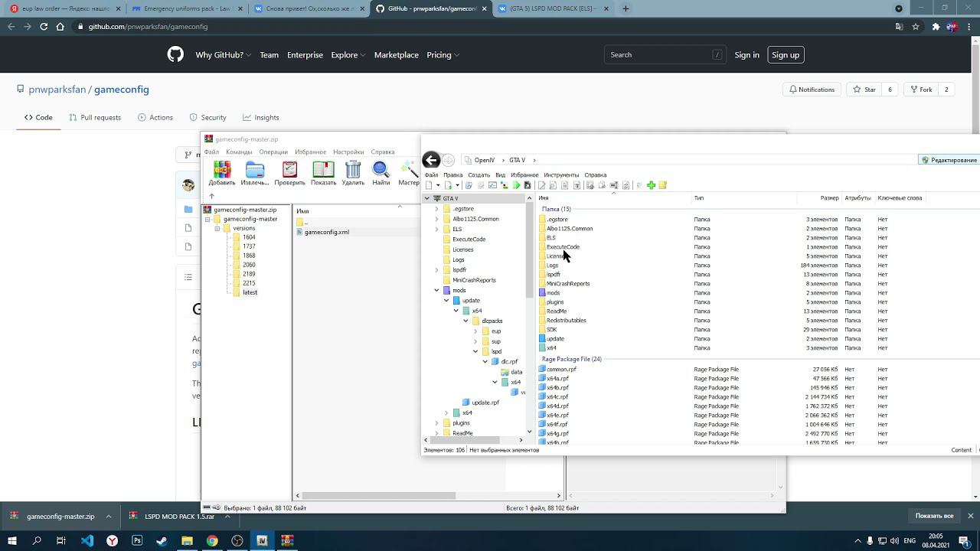Collapse the GTA V root tree node
Image resolution: width=980 pixels, height=551 pixels.
tap(427, 198)
